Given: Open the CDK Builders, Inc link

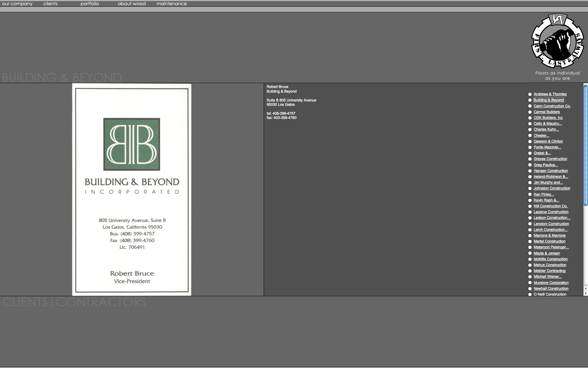Looking at the screenshot, I should tap(548, 118).
